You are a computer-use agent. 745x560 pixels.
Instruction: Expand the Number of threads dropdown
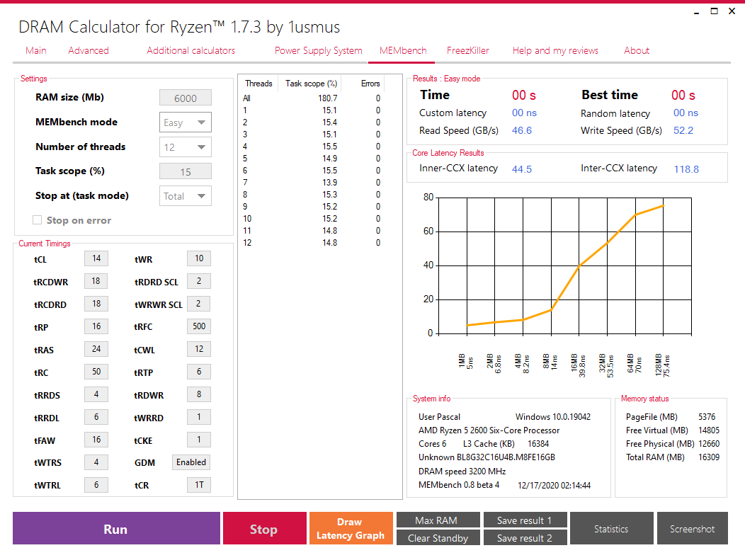coord(186,147)
